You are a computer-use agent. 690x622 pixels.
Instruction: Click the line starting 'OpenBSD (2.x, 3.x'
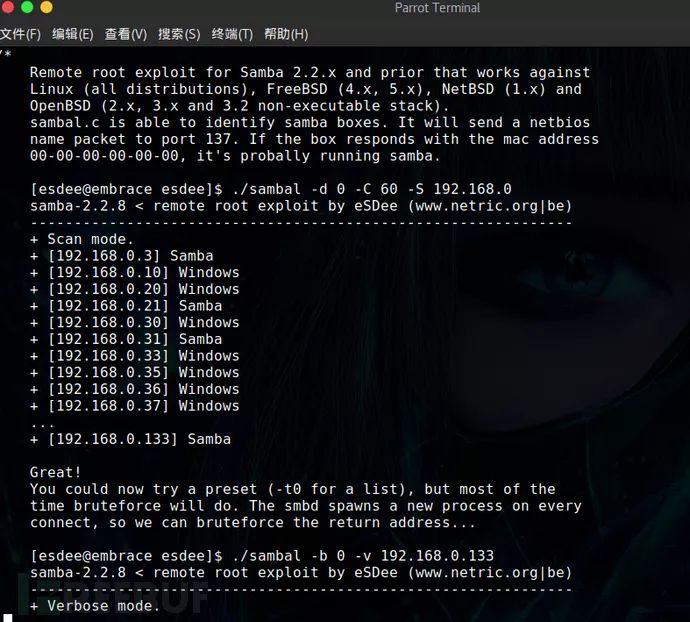click(239, 106)
